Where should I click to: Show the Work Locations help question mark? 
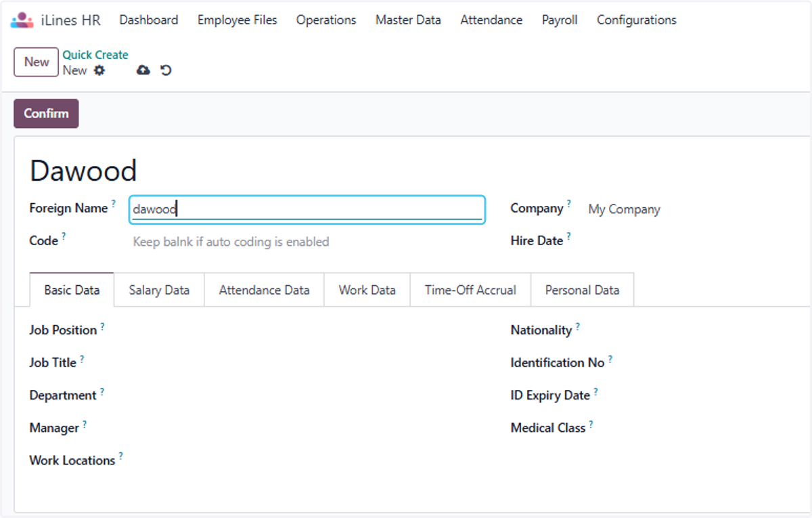click(x=120, y=456)
